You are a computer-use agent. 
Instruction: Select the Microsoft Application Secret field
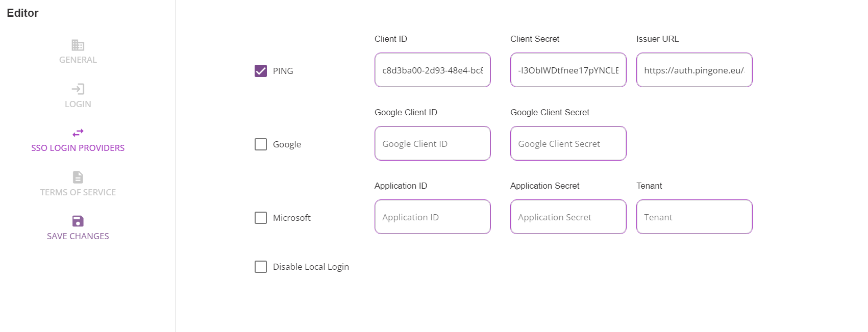[568, 217]
